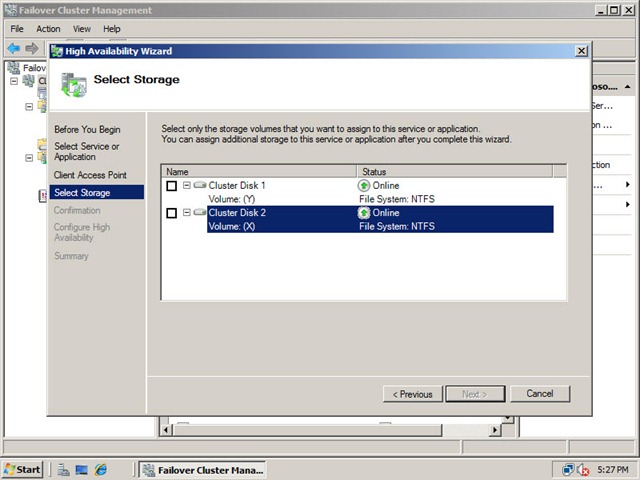
Task: Open Internet Explorer from quick launch
Action: pos(100,470)
